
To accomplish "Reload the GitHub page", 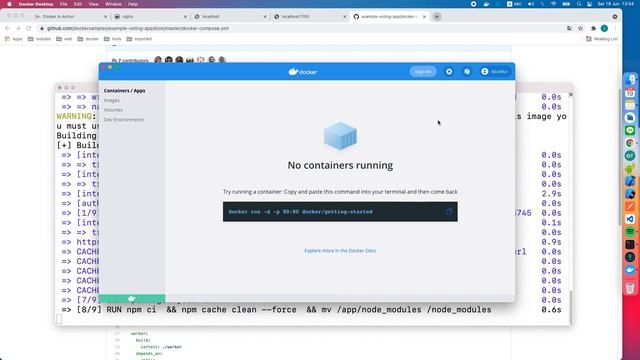I will (x=29, y=28).
